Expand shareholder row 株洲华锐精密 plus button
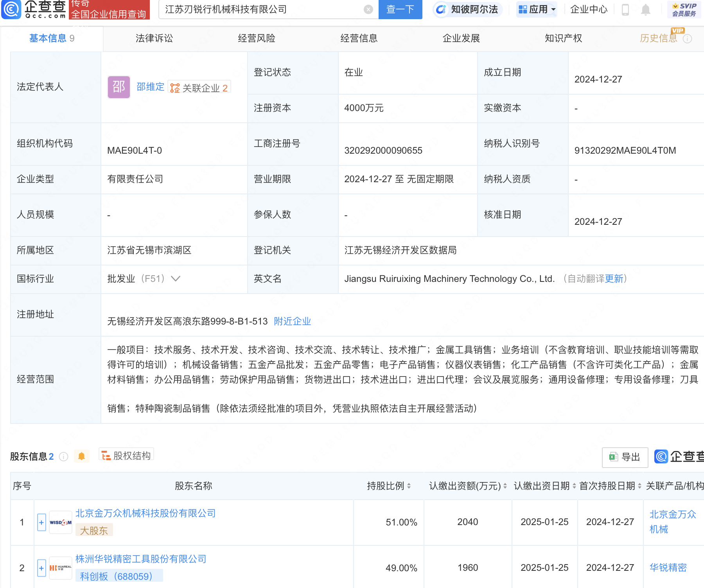 click(x=41, y=568)
